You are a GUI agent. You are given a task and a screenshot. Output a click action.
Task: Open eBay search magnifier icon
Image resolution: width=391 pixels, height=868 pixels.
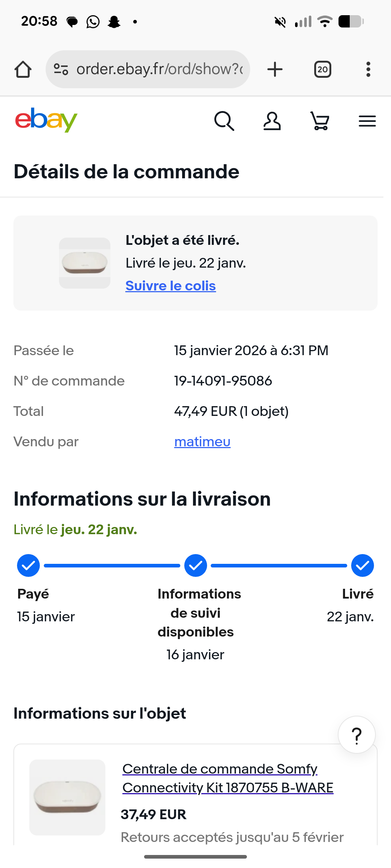(224, 121)
